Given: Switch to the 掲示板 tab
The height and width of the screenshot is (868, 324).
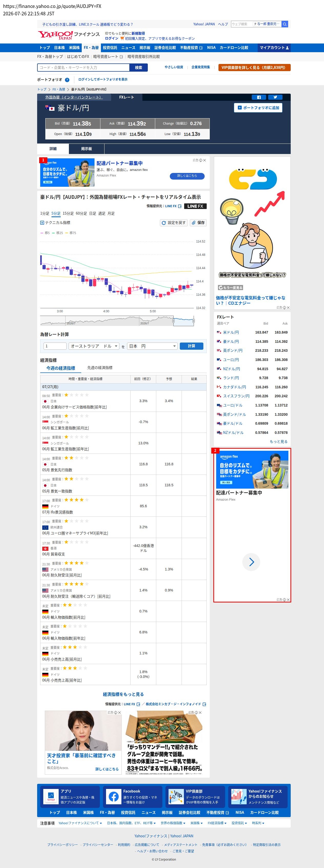Looking at the screenshot, I should point(86,149).
